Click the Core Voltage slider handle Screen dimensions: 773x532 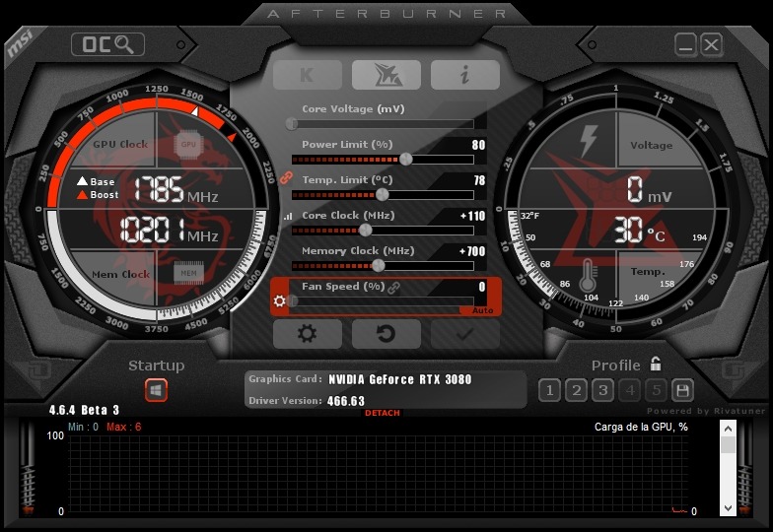[x=292, y=124]
